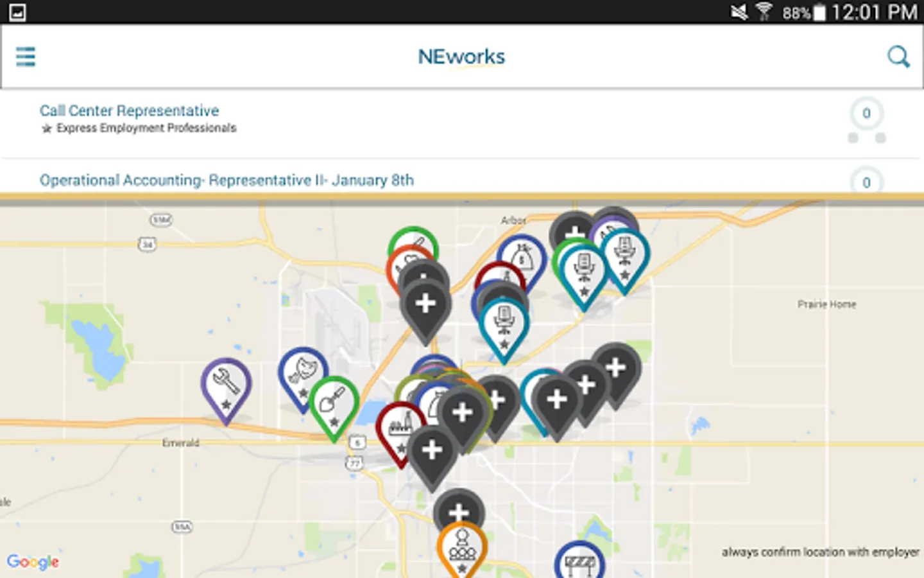
Task: Expand plus cluster marker above the people marker
Action: pos(459,507)
